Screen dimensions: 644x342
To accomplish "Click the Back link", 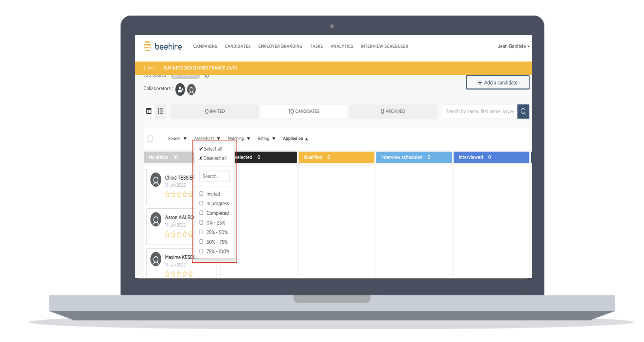I will (x=150, y=68).
